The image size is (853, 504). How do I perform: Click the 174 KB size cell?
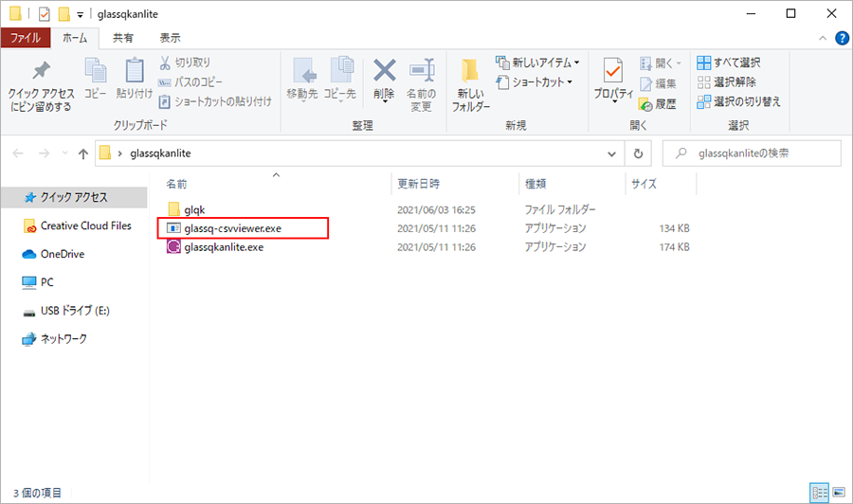674,247
